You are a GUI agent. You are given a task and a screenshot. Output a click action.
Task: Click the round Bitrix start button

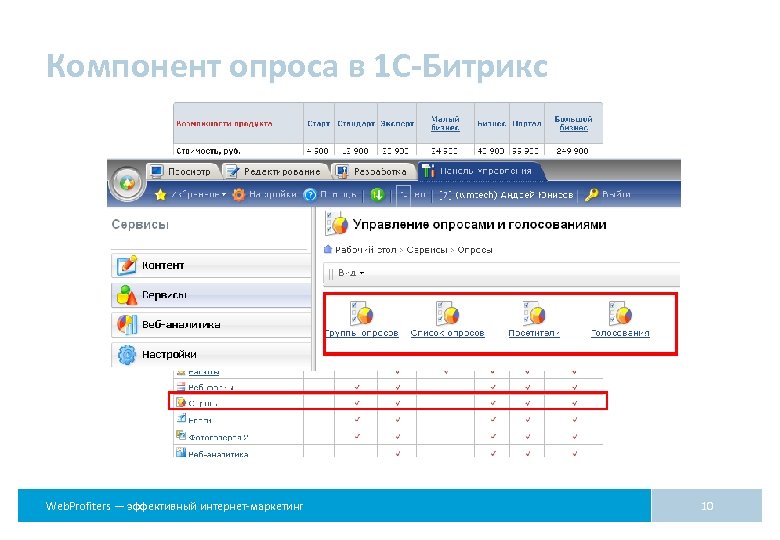(127, 183)
